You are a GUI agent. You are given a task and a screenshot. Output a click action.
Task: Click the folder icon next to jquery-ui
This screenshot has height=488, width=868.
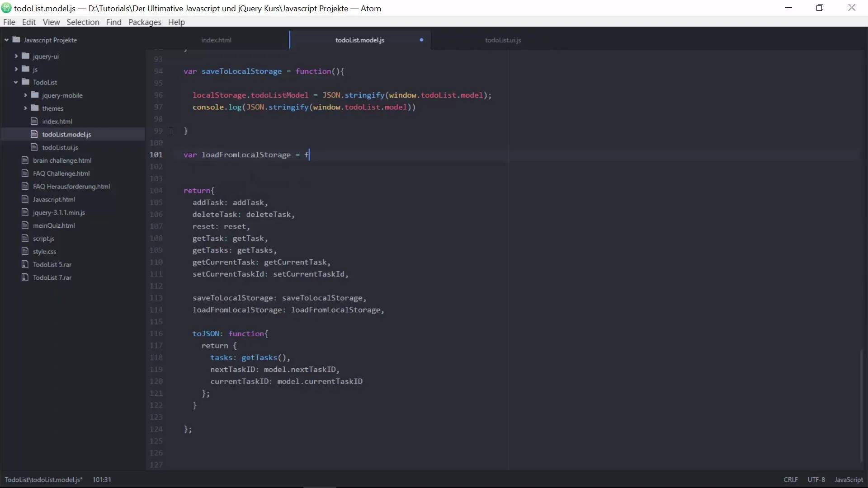[x=26, y=56]
